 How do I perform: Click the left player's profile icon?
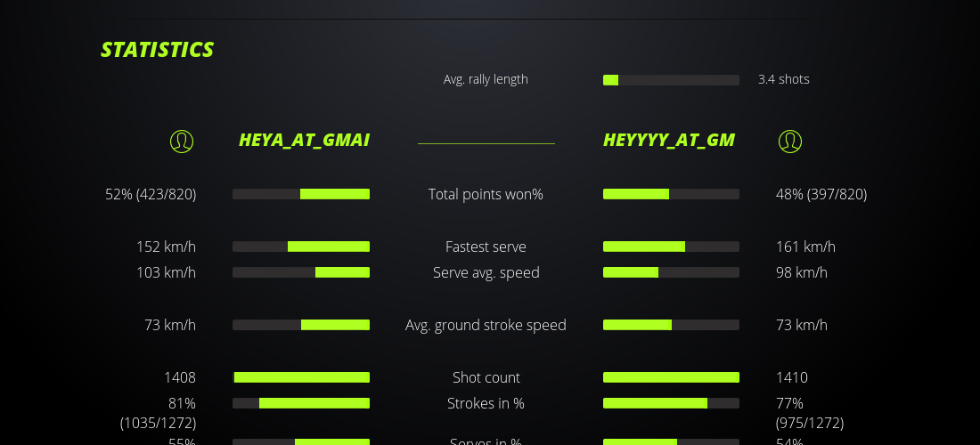pyautogui.click(x=182, y=141)
